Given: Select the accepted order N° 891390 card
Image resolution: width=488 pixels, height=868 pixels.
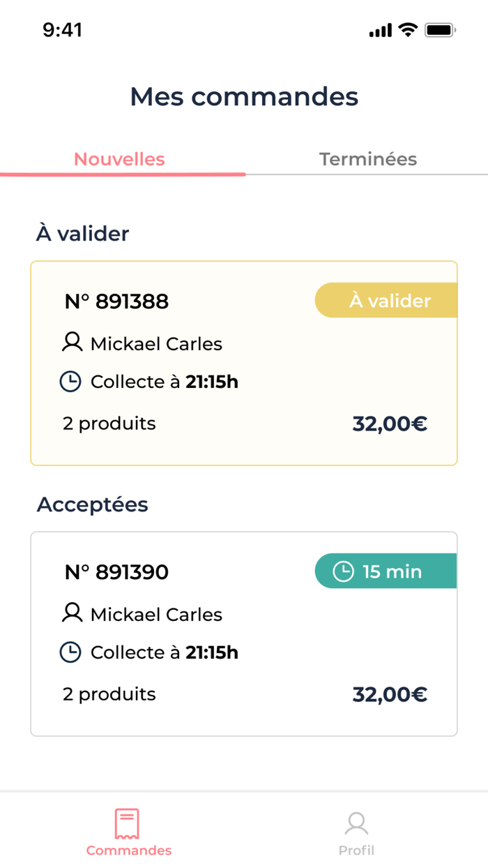Looking at the screenshot, I should tap(244, 632).
